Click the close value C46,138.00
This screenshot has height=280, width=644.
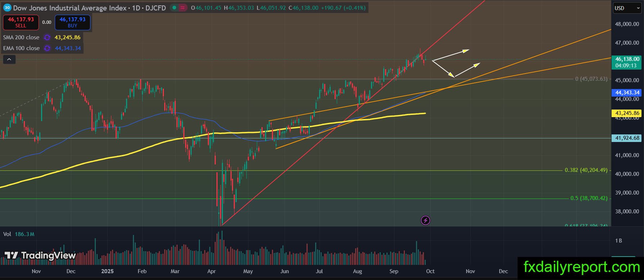(303, 8)
